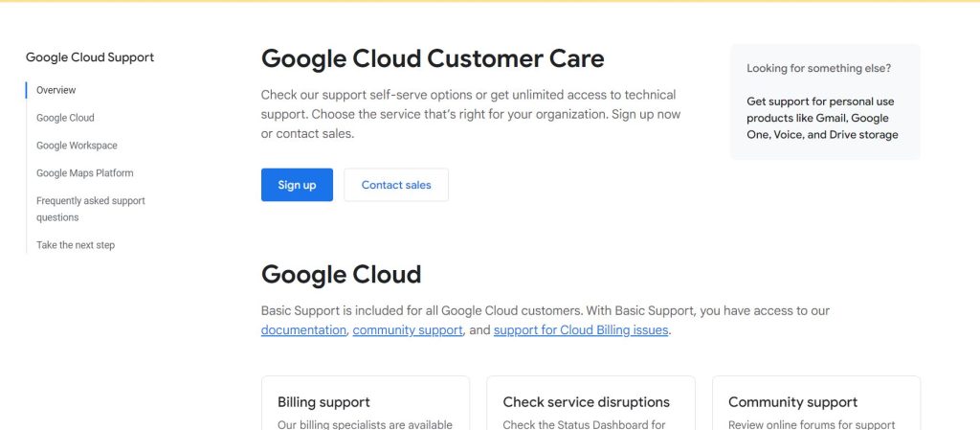This screenshot has height=430, width=980.
Task: Open Google Cloud sidebar section link
Action: click(65, 118)
